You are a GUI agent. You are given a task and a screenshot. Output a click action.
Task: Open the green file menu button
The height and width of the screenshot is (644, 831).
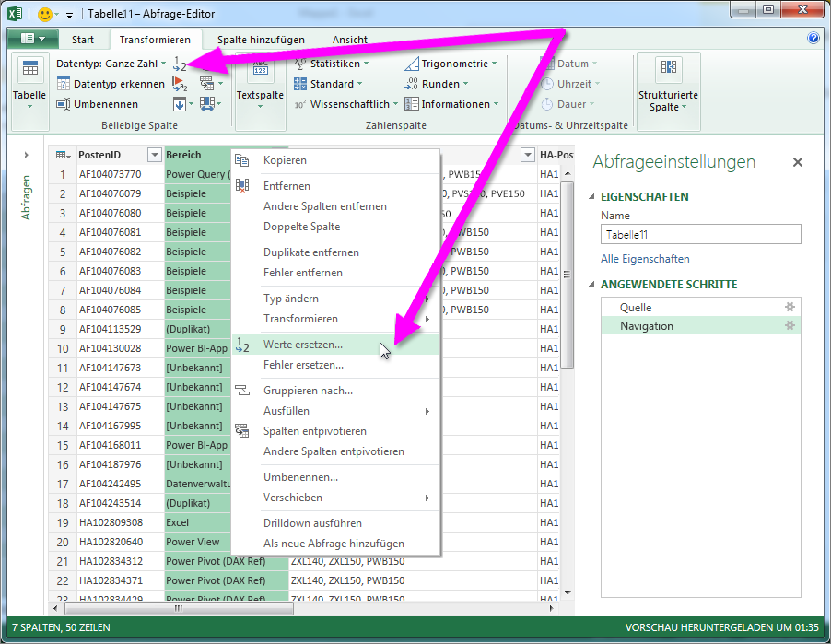(32, 39)
